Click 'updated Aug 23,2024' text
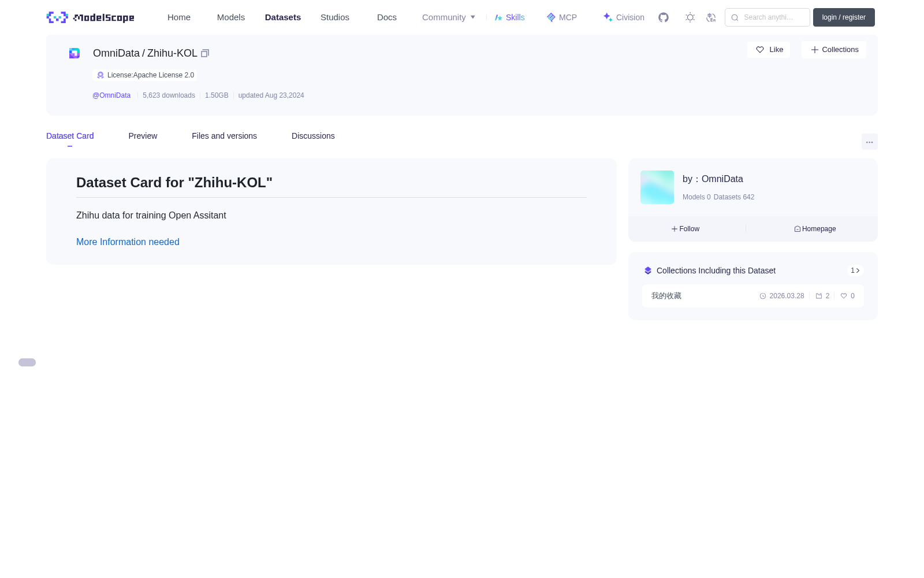Image resolution: width=924 pixels, height=578 pixels. click(271, 95)
